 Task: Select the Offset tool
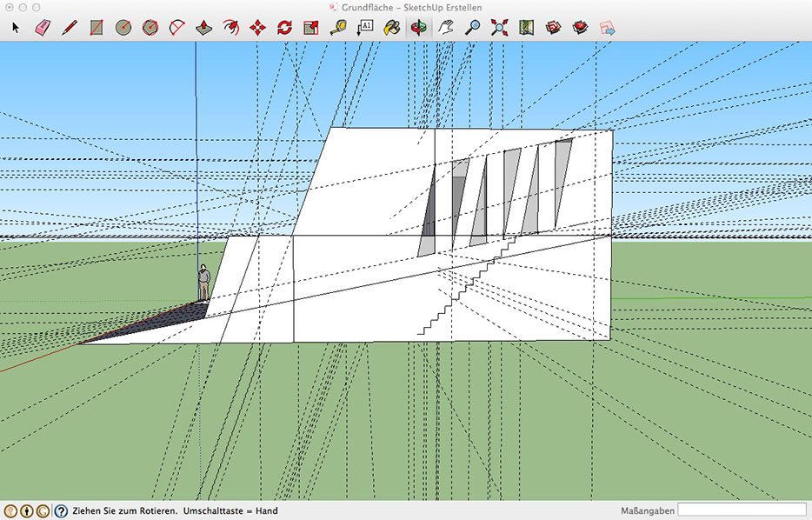click(230, 27)
